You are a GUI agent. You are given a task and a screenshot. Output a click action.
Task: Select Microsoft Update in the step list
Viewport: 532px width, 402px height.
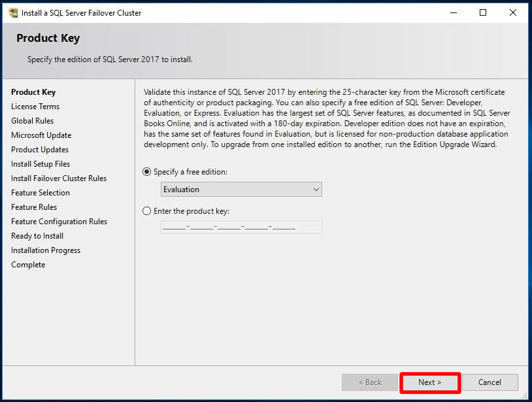pos(41,135)
